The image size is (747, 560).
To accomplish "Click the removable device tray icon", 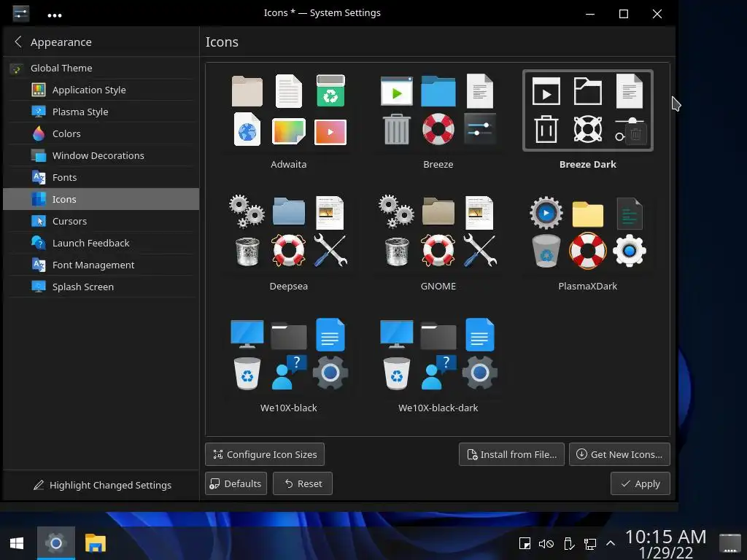I will pyautogui.click(x=568, y=543).
